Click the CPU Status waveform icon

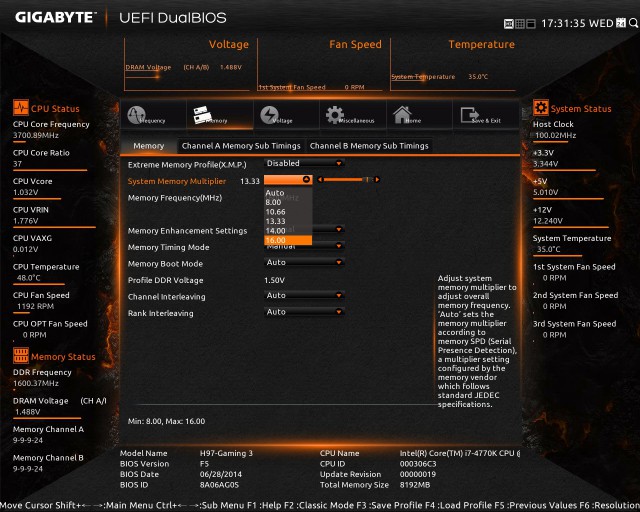tap(20, 108)
